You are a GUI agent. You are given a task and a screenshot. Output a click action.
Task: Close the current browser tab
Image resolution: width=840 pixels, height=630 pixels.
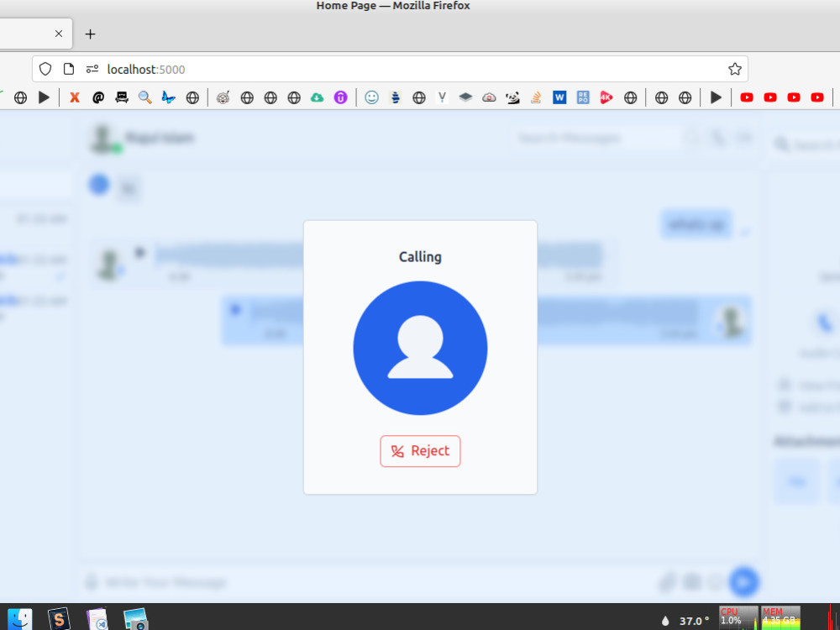tap(59, 34)
